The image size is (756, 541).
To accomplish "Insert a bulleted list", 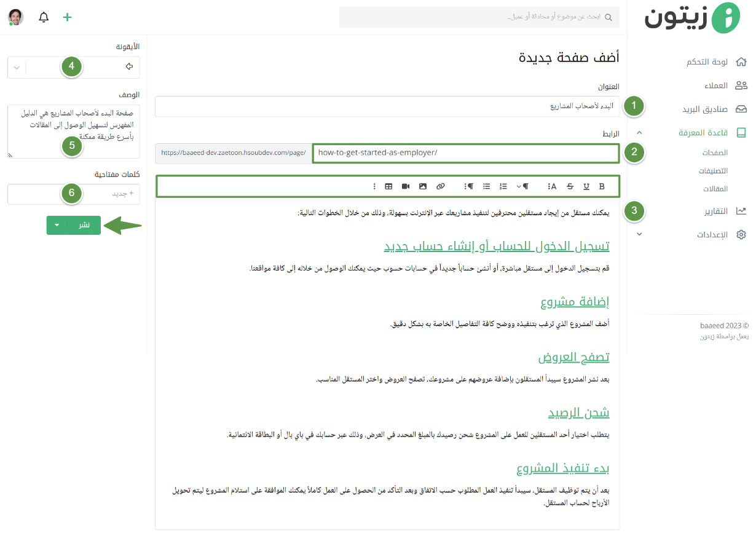I will pyautogui.click(x=487, y=186).
